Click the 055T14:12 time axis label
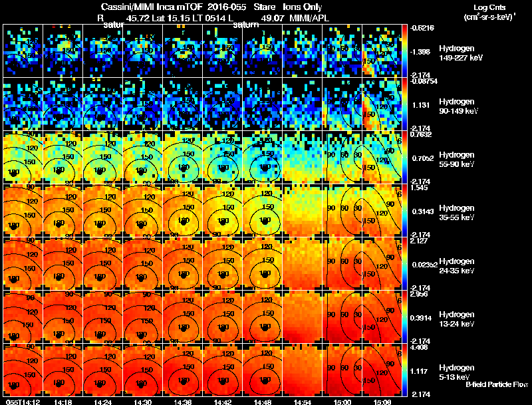532x405 pixels. (x=23, y=402)
